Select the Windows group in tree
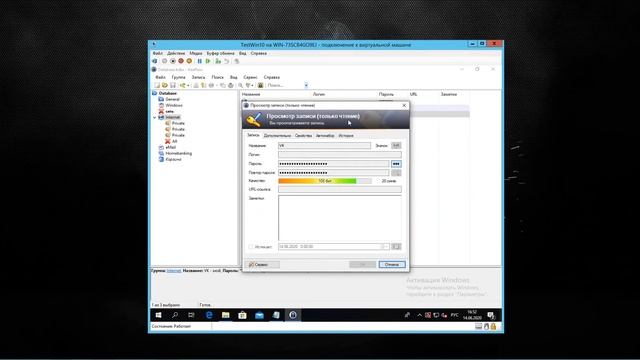The width and height of the screenshot is (640, 360). pyautogui.click(x=174, y=105)
